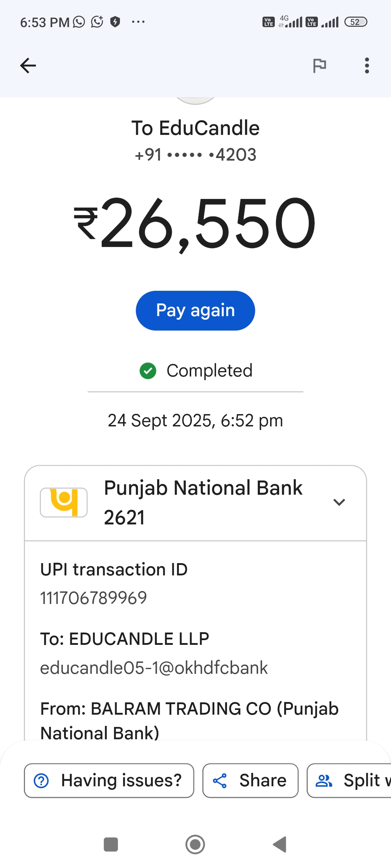
Task: Tap the Punjab National Bank logo
Action: pyautogui.click(x=64, y=502)
